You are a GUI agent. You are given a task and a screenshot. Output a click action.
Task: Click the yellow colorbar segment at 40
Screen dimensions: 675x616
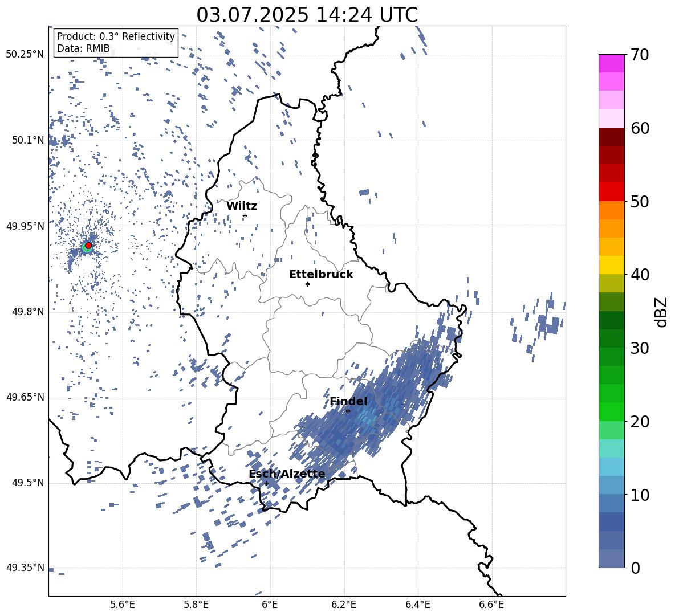pos(611,265)
